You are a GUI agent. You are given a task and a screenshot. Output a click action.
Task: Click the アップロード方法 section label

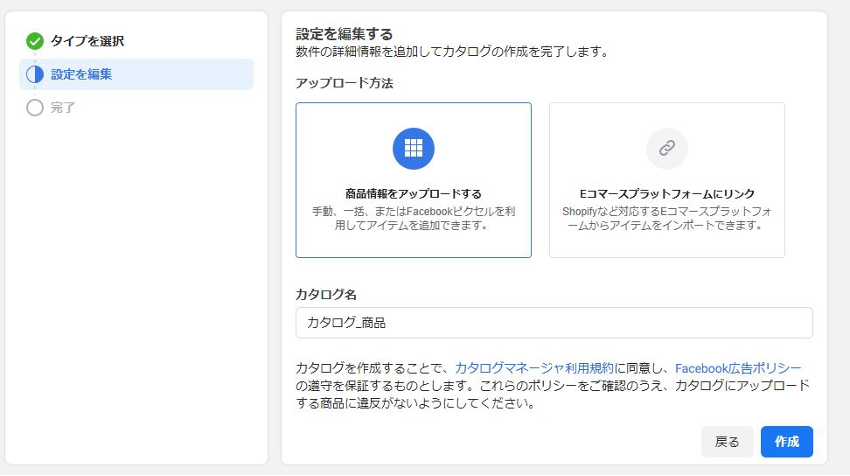pos(344,83)
